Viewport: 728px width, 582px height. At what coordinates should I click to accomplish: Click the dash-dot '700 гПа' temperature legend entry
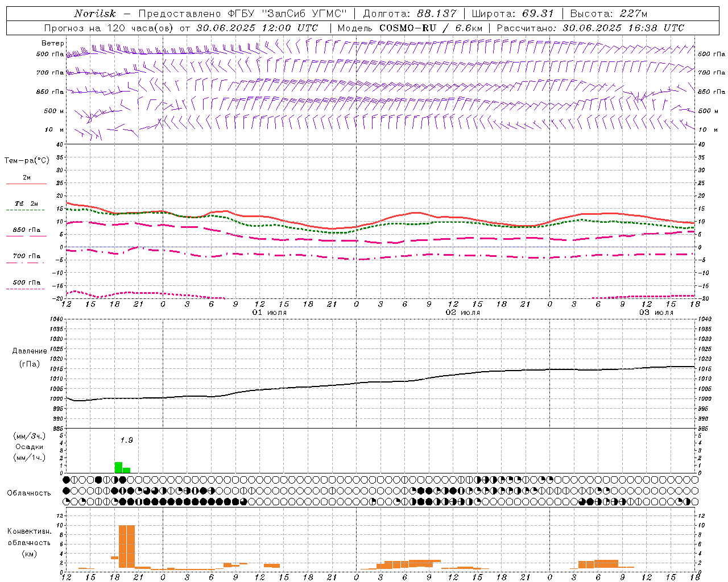tap(27, 256)
